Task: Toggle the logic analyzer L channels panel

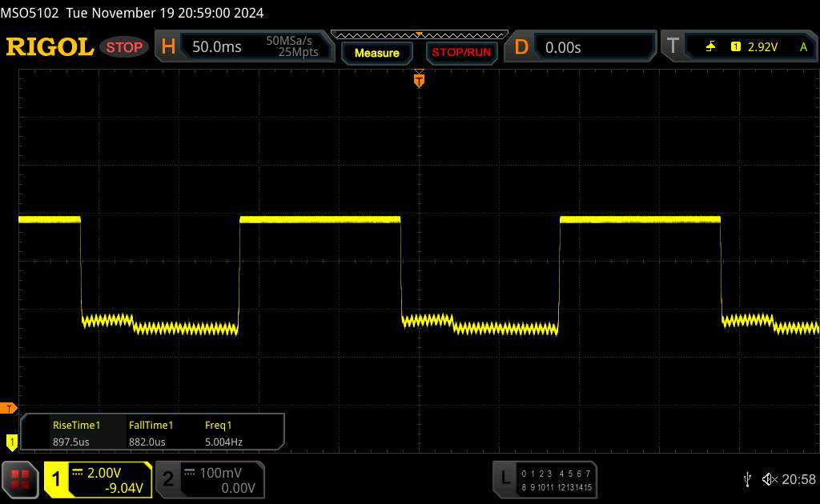Action: [546, 478]
